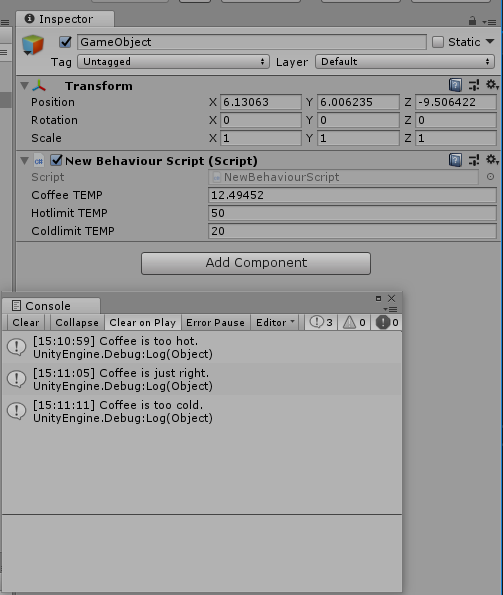Click the Rotation Z field
The image size is (503, 595).
[456, 120]
